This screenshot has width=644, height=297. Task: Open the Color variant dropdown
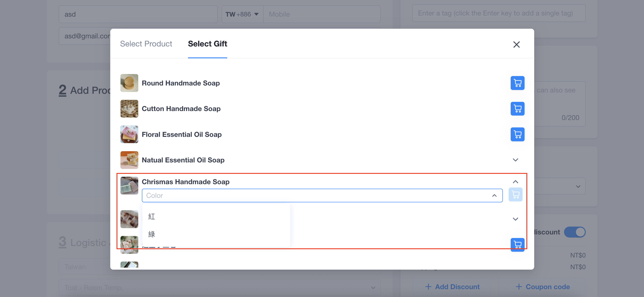pyautogui.click(x=322, y=195)
